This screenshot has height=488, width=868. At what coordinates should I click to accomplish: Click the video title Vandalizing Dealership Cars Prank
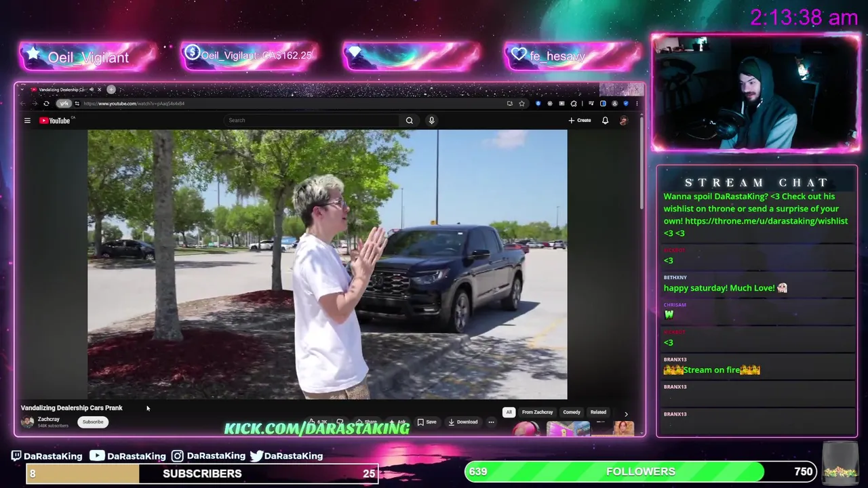[x=71, y=408]
